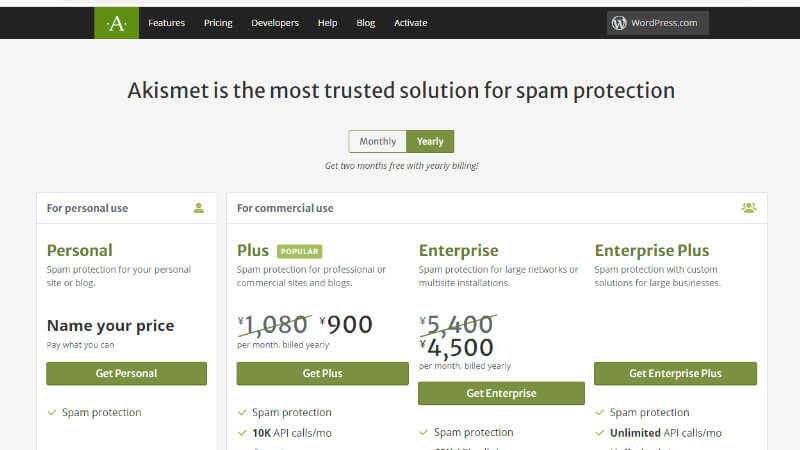The height and width of the screenshot is (450, 800).
Task: Click the Get Personal button
Action: pyautogui.click(x=127, y=373)
